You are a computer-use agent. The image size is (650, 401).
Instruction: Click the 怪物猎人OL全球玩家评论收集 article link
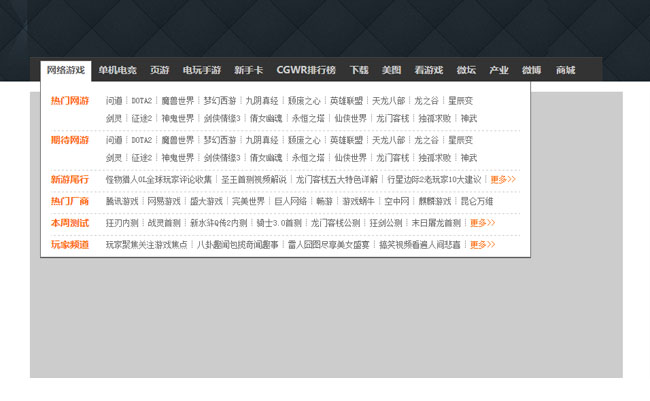tap(159, 180)
